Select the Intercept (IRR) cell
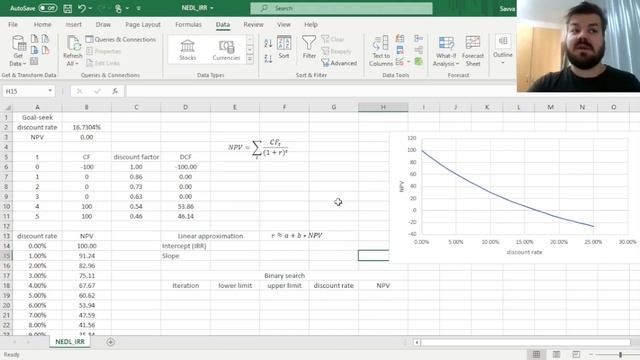Image resolution: width=640 pixels, height=360 pixels. 185,246
